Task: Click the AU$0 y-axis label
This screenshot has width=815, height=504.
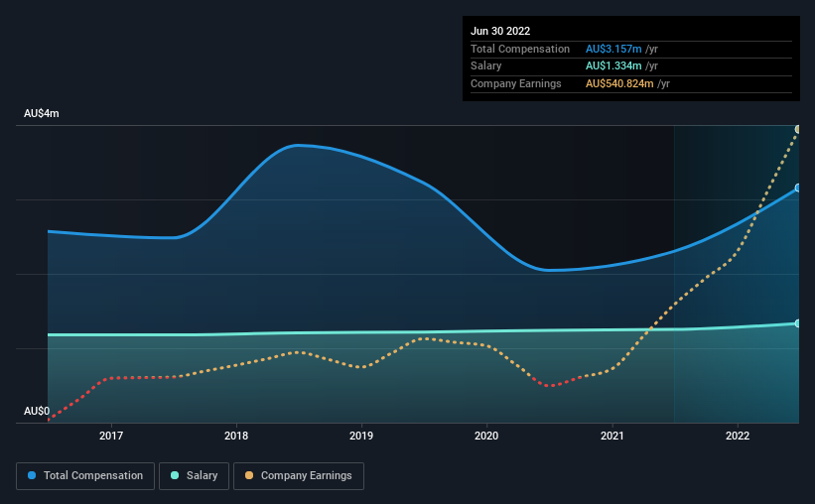Action: [x=37, y=411]
